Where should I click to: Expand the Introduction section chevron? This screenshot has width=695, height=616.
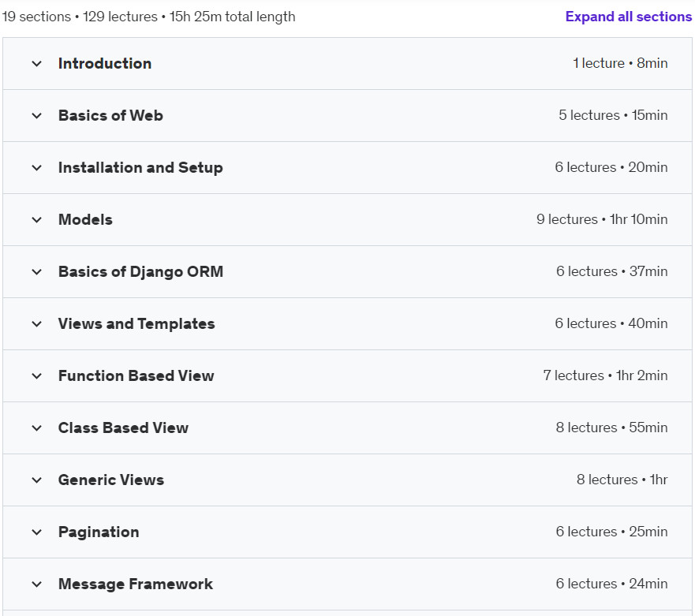(37, 64)
